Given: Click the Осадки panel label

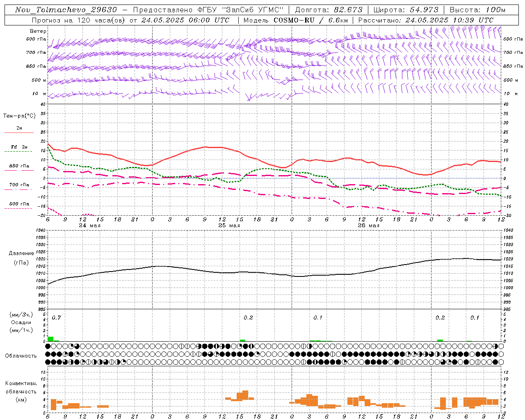Looking at the screenshot, I should pyautogui.click(x=21, y=322).
